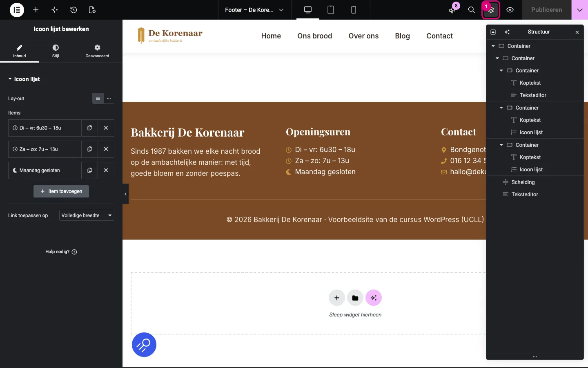Open the template library folder icon
This screenshot has height=368, width=588.
click(x=355, y=298)
